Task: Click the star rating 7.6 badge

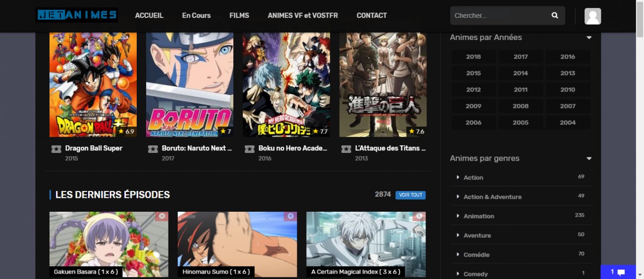Action: point(416,132)
